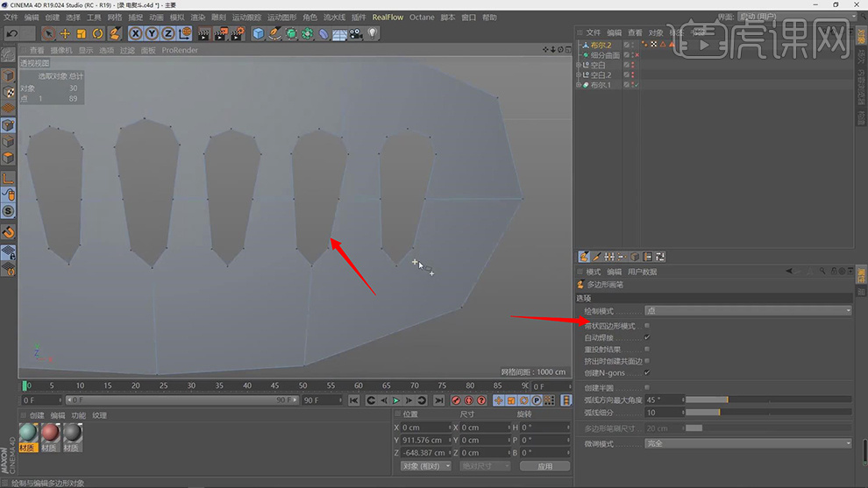Click the 应用 button in coordinates panel

tap(544, 466)
